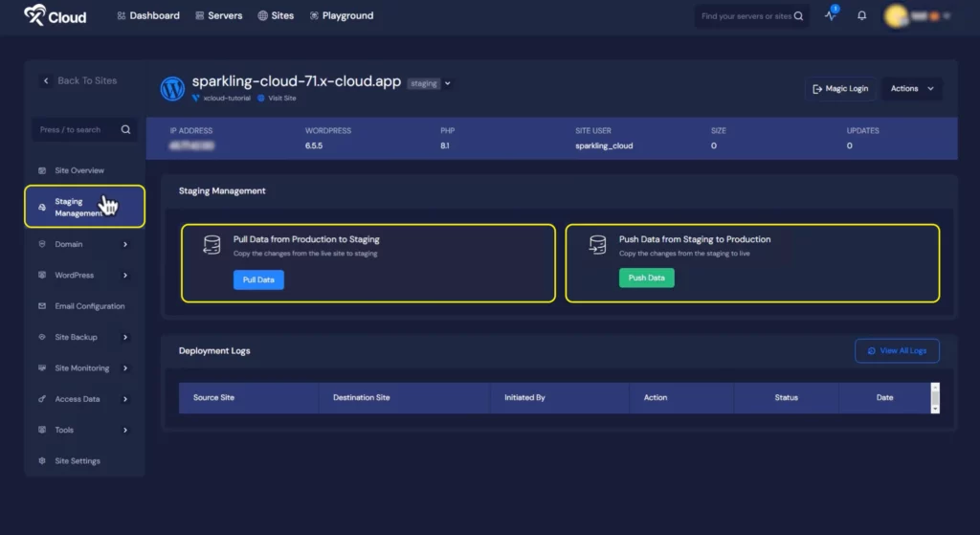Click the WordPress logo beside the site name

172,89
